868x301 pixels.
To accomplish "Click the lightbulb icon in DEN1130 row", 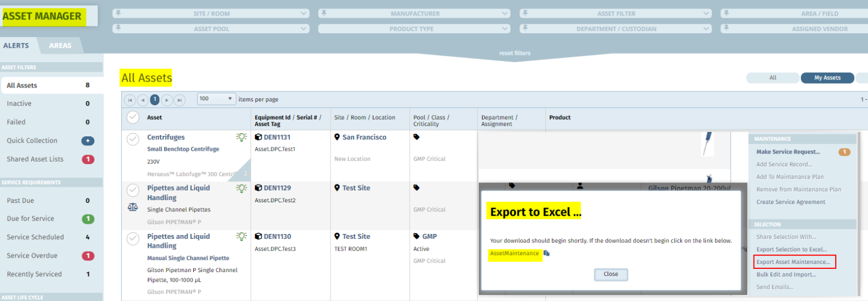I will [242, 236].
